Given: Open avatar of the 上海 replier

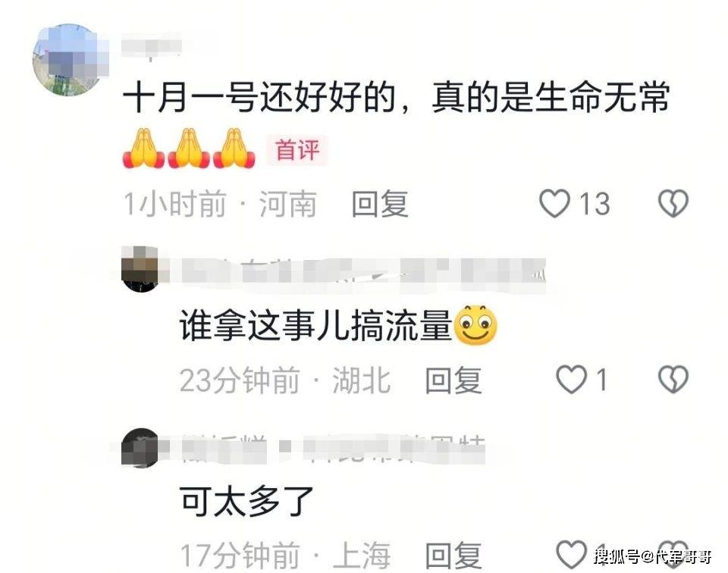Looking at the screenshot, I should tap(140, 448).
